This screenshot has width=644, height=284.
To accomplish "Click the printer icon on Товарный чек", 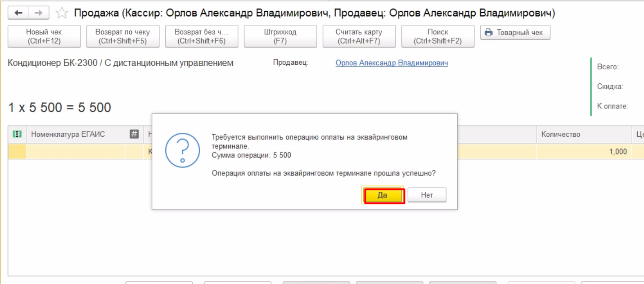I will point(489,32).
